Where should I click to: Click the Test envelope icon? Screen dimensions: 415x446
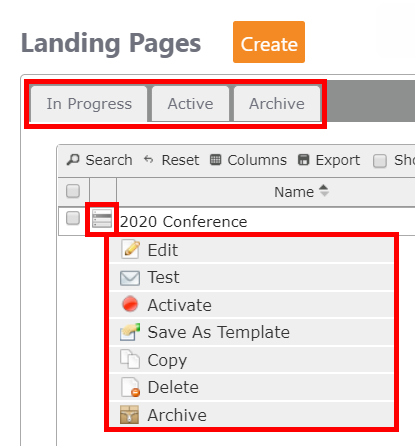click(130, 278)
